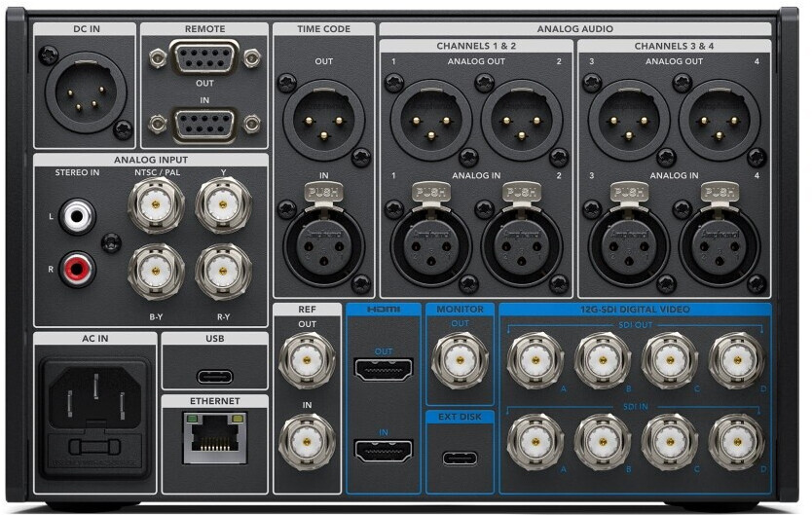
Task: Select the TIME CODE OUT XLR connector
Action: pyautogui.click(x=323, y=120)
